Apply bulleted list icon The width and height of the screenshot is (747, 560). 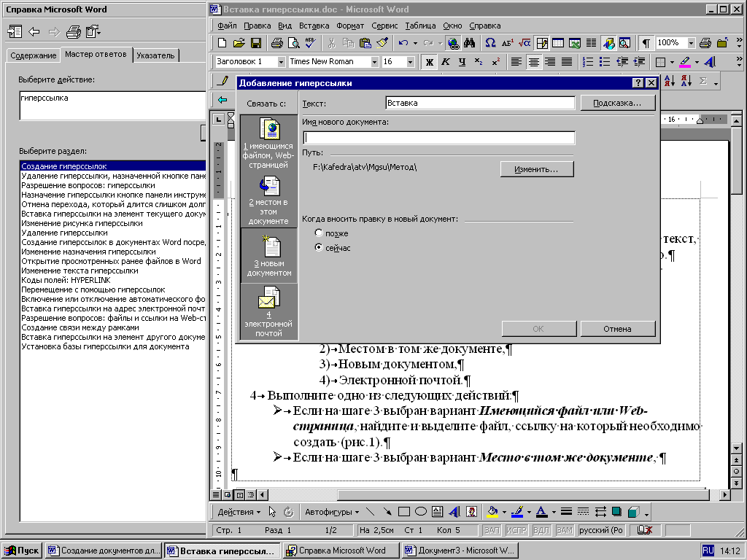coord(605,62)
